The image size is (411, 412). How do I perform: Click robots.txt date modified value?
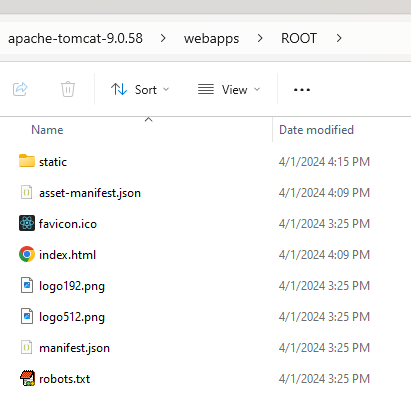[324, 379]
